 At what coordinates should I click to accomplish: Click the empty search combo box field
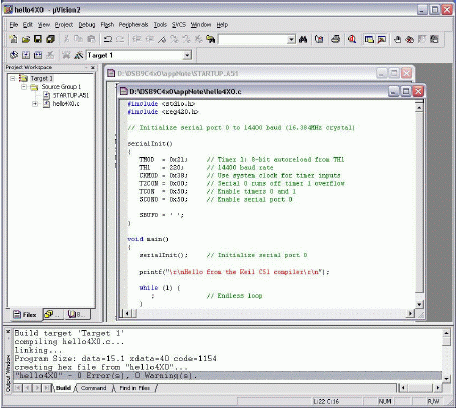click(x=253, y=39)
